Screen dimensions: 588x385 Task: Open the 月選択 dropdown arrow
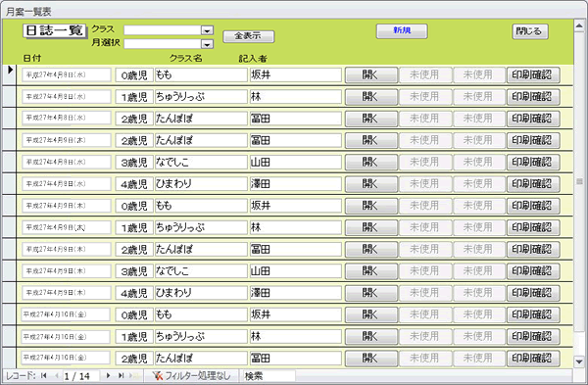pos(207,44)
